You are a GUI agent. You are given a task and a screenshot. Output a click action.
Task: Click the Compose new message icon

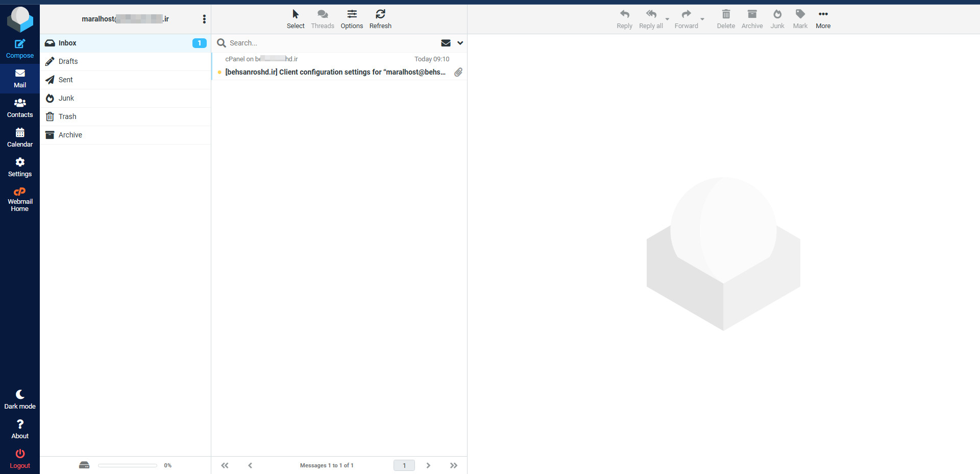[x=20, y=44]
